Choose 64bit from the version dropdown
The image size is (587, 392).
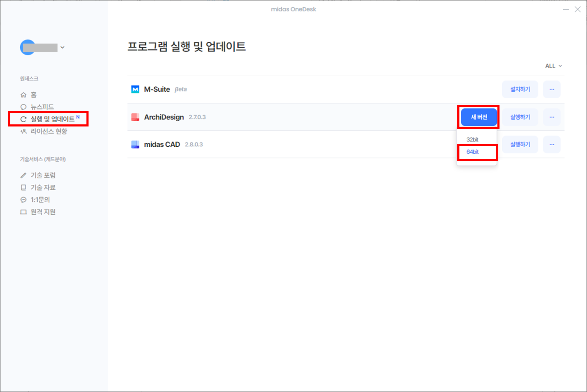click(x=472, y=152)
